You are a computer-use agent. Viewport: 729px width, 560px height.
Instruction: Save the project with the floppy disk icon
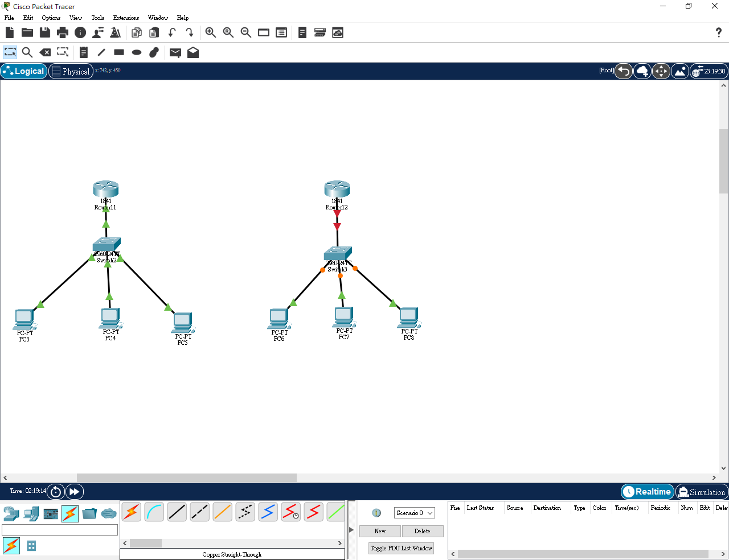(x=45, y=32)
